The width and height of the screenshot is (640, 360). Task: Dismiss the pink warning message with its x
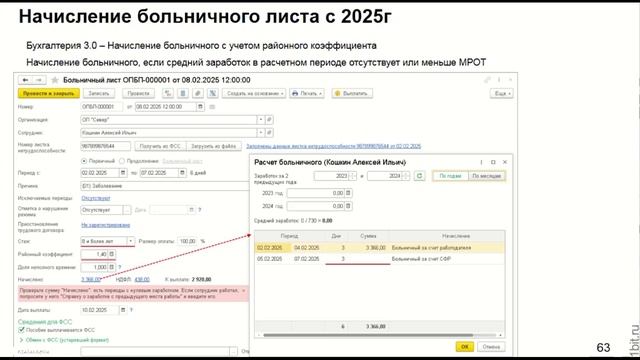tap(244, 291)
